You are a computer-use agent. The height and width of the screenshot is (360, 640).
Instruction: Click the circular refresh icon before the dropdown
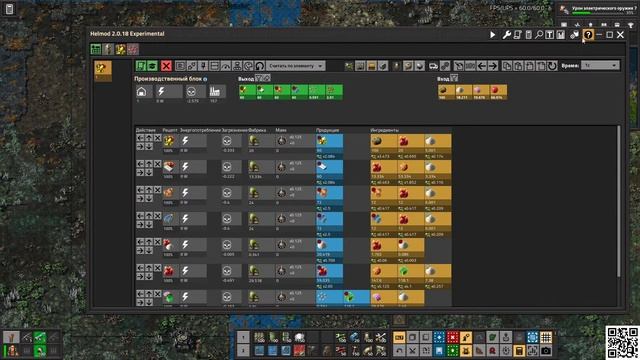tap(260, 66)
